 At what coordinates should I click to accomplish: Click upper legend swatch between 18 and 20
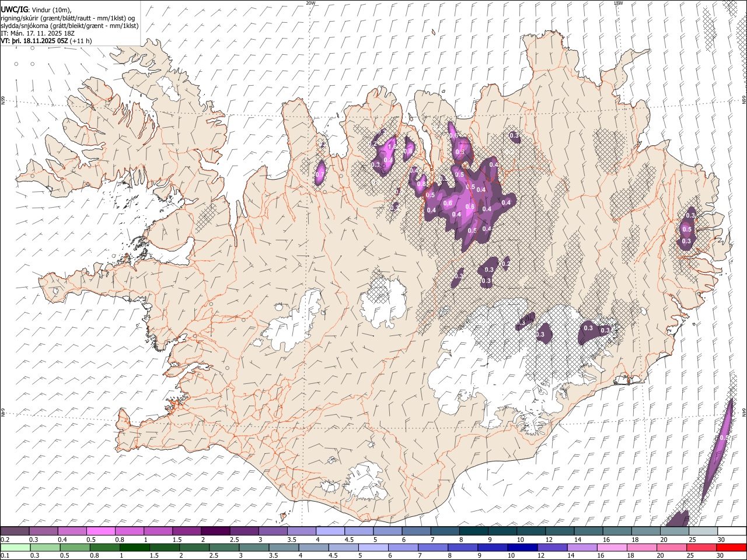click(x=645, y=531)
